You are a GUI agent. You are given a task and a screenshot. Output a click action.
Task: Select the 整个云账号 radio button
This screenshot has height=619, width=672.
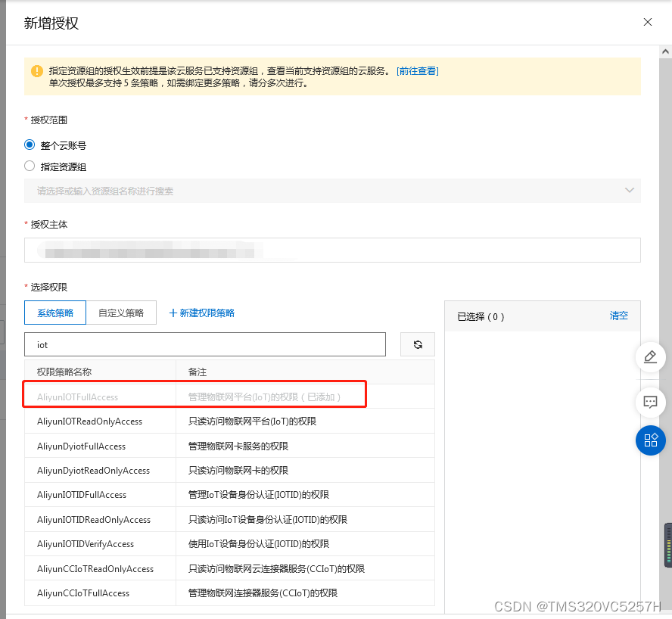pyautogui.click(x=30, y=145)
